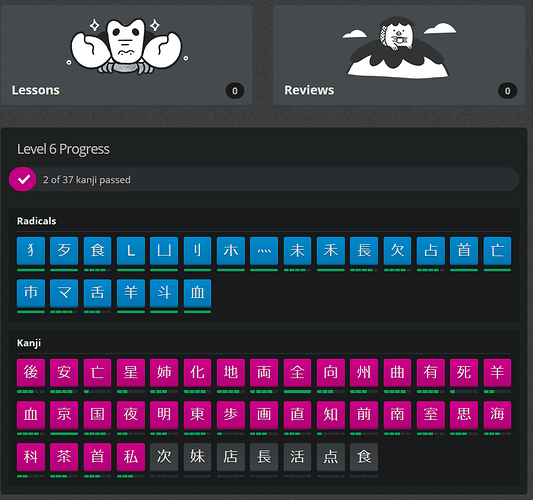533x500 pixels.
Task: Click the kanji passed progress bar
Action: click(264, 179)
